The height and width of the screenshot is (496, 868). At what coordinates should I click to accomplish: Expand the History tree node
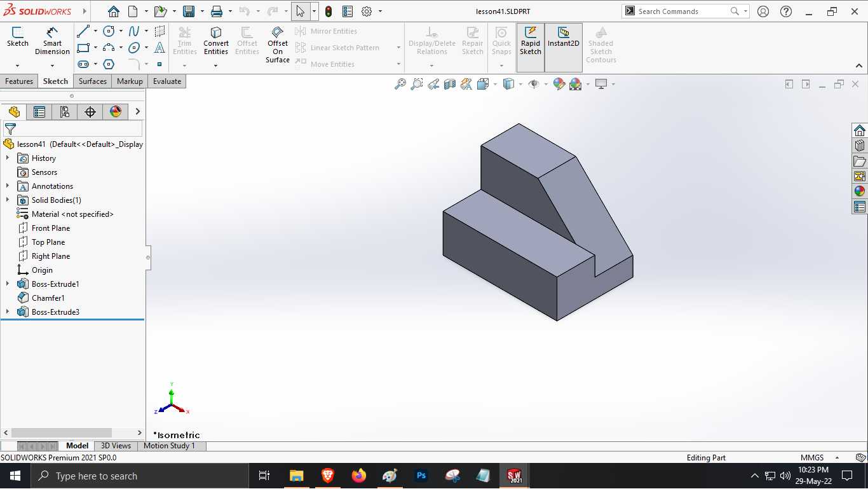pyautogui.click(x=8, y=158)
